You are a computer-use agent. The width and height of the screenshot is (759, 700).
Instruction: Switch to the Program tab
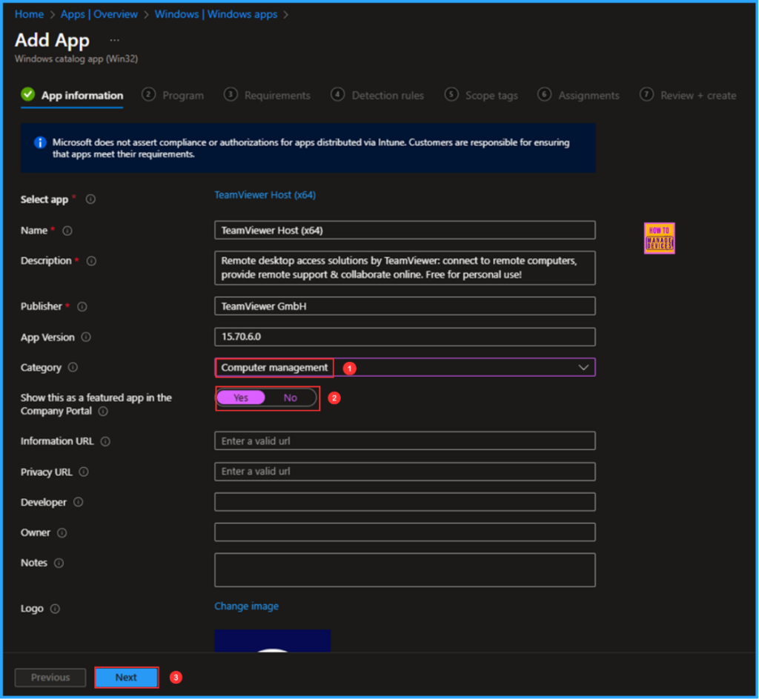[x=183, y=95]
